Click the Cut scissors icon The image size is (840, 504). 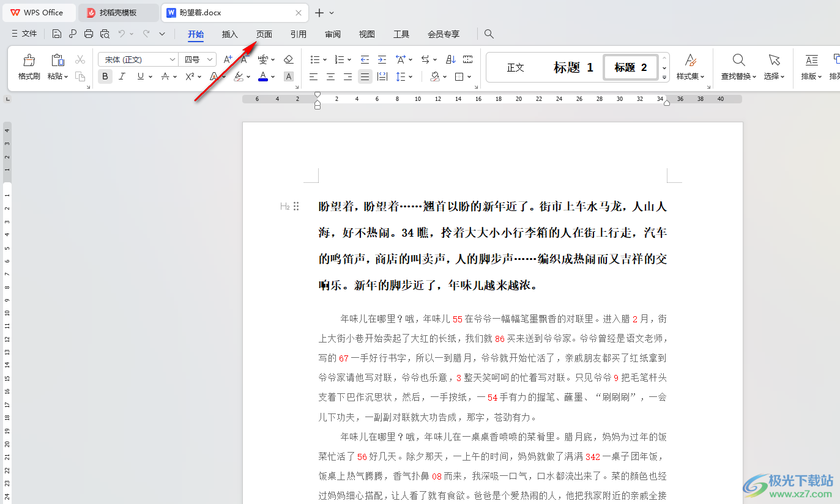tap(80, 59)
